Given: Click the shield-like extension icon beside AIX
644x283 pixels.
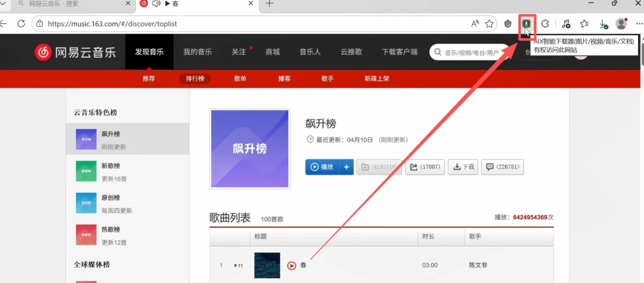Looking at the screenshot, I should coord(508,24).
